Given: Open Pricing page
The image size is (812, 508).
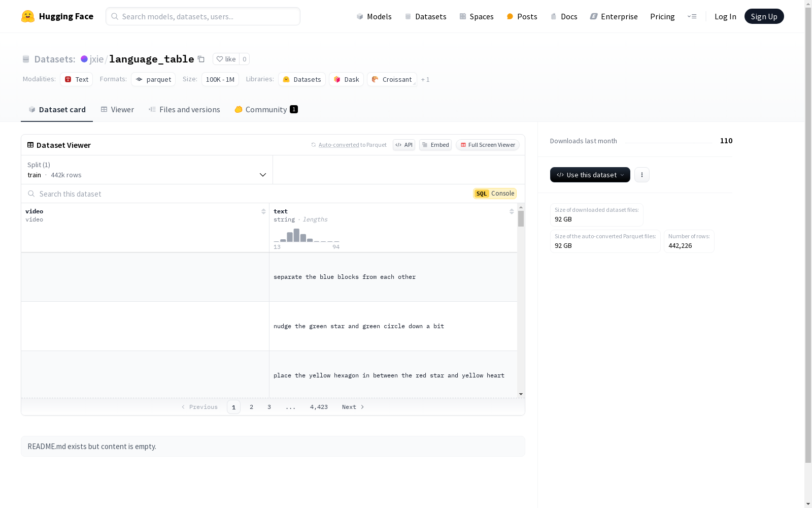Looking at the screenshot, I should (x=662, y=16).
